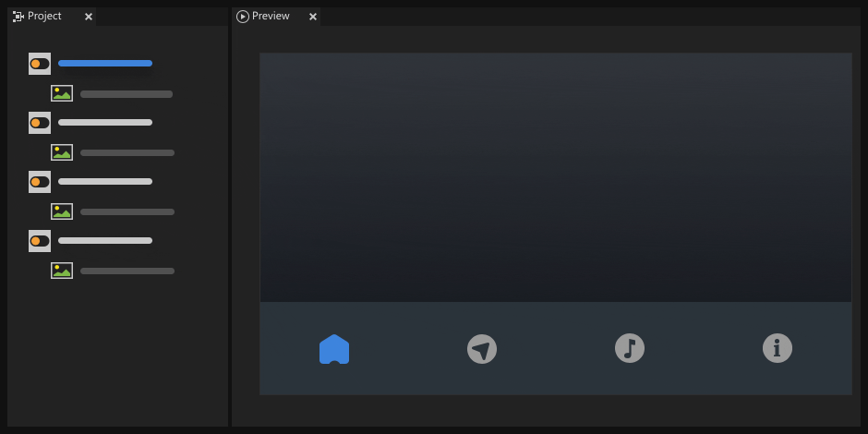Switch to the Preview tab

(270, 17)
